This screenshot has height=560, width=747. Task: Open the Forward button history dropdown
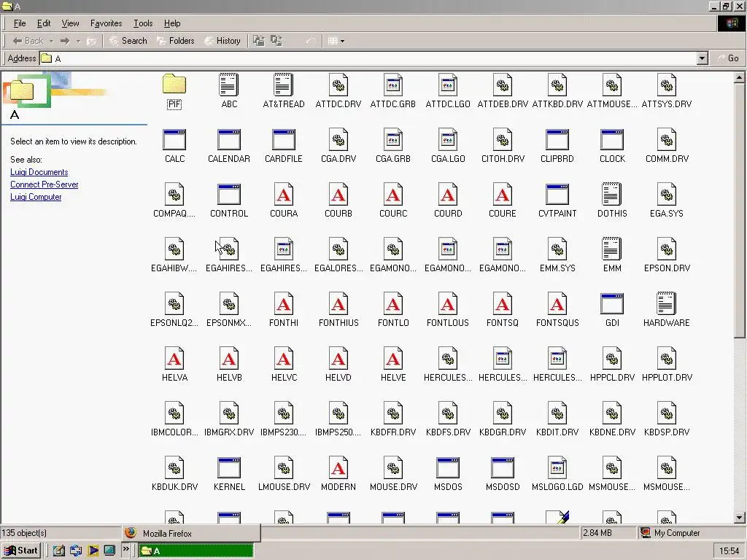[x=78, y=41]
